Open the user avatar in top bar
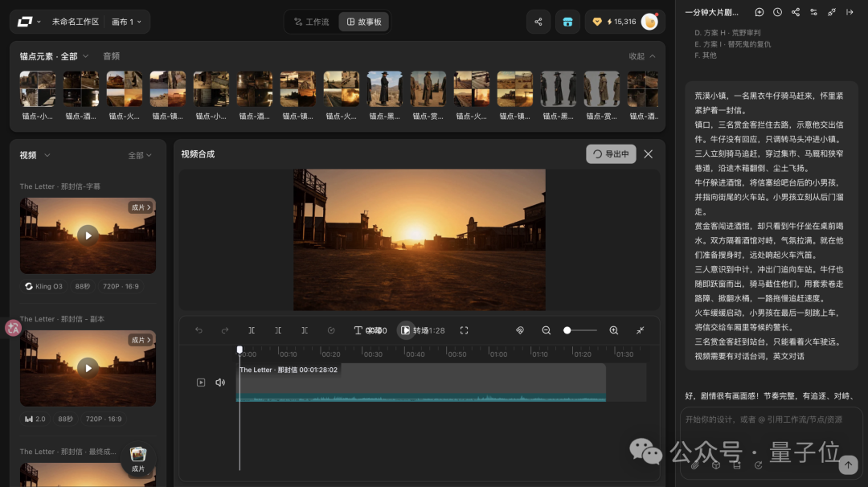 point(649,22)
